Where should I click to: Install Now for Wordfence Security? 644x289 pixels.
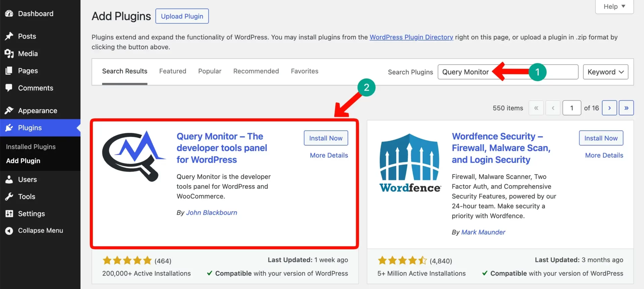[x=601, y=138]
